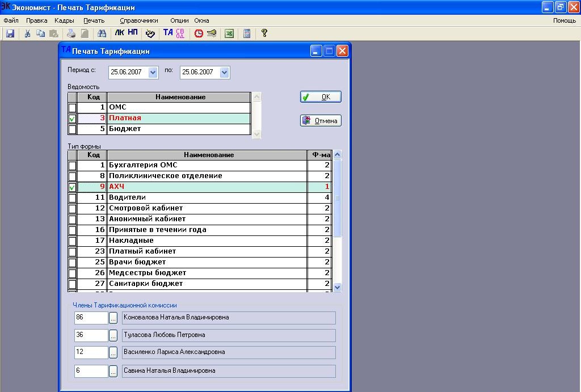581x392 pixels.
Task: Click the binoculars Find icon
Action: pos(102,33)
